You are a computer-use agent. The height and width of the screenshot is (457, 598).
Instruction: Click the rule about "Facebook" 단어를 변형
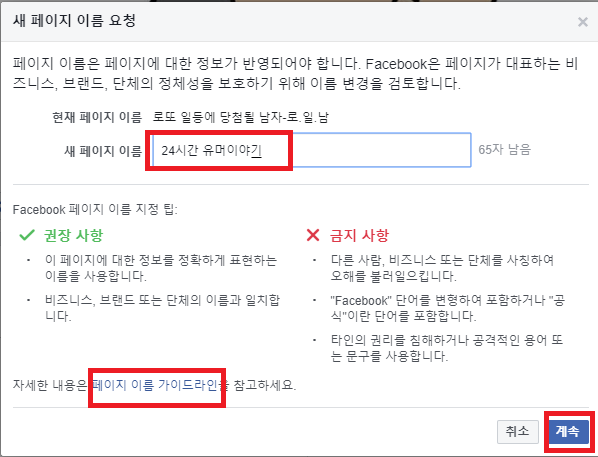[x=447, y=308]
